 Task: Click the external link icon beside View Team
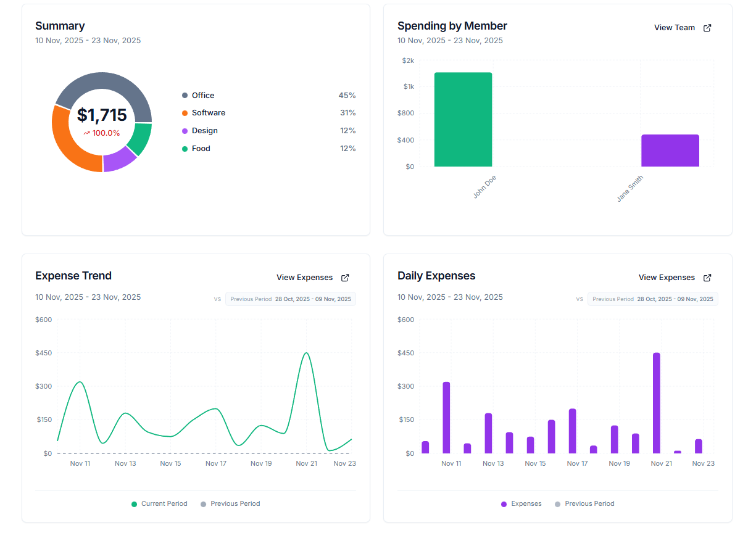[x=707, y=27]
